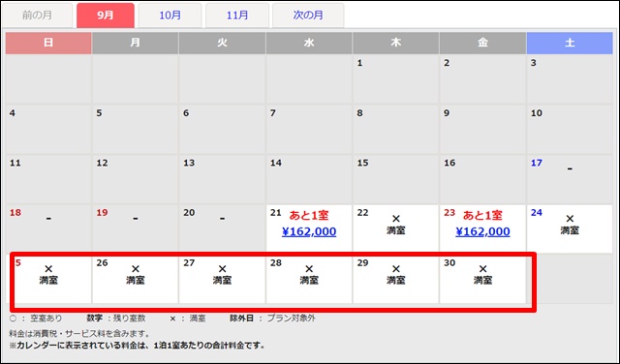This screenshot has width=620, height=364.
Task: Click the あと1室 label on the 23rd
Action: click(x=482, y=215)
